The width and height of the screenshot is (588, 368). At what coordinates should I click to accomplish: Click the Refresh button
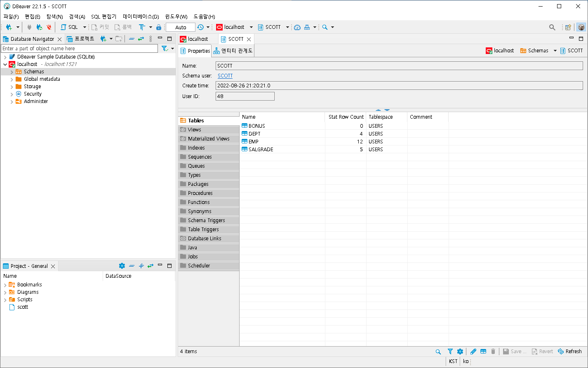coord(570,352)
